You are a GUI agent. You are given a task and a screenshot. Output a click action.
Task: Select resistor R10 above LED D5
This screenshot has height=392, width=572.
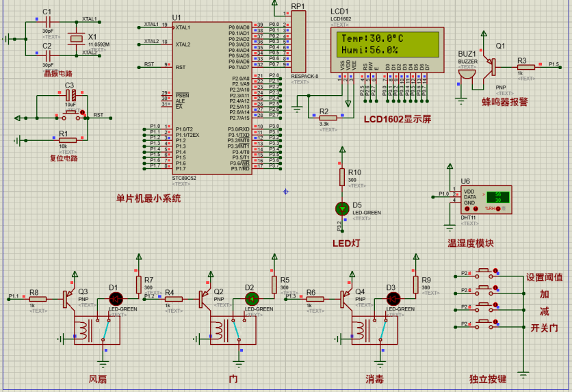[342, 177]
